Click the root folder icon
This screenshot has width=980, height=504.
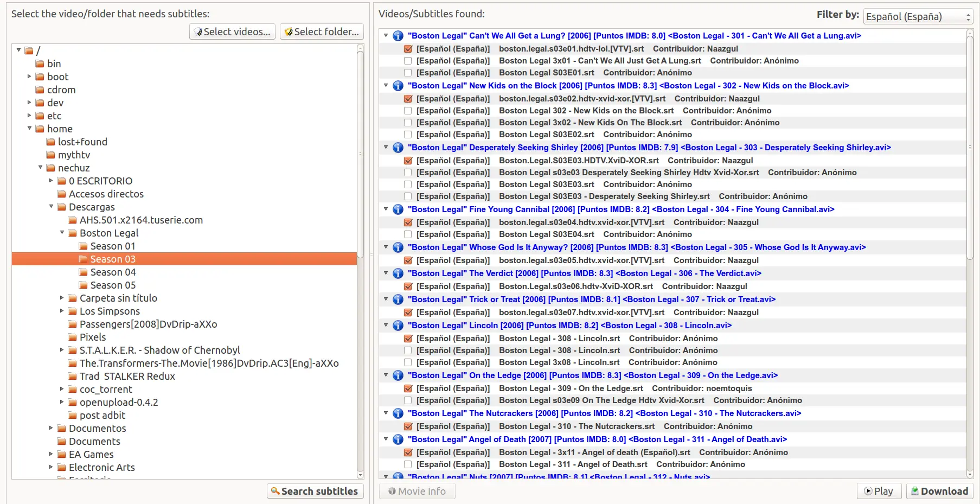tap(29, 51)
